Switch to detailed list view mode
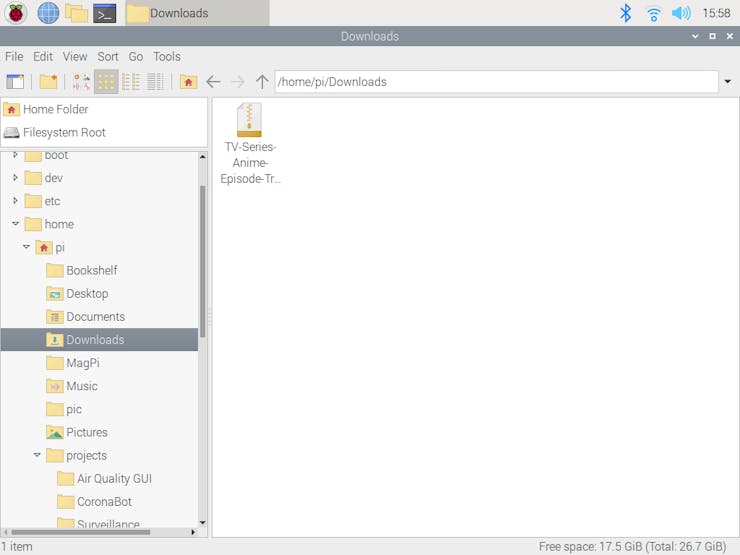This screenshot has width=740, height=555. 155,82
